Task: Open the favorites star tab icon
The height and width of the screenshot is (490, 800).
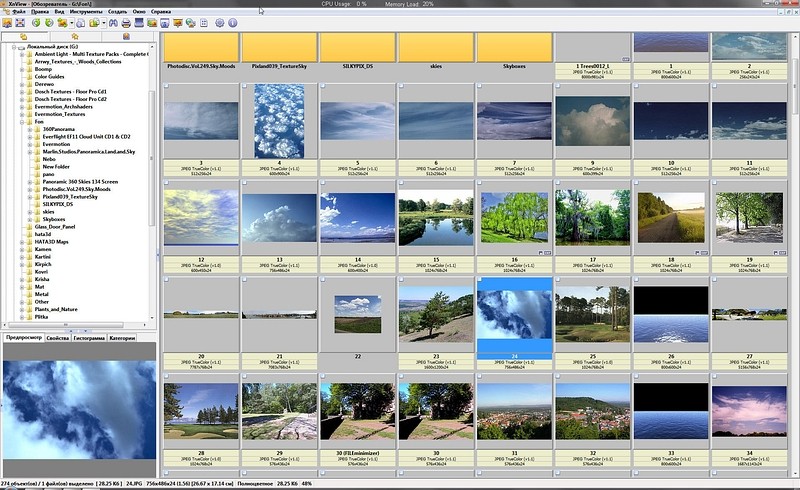Action: click(x=76, y=37)
